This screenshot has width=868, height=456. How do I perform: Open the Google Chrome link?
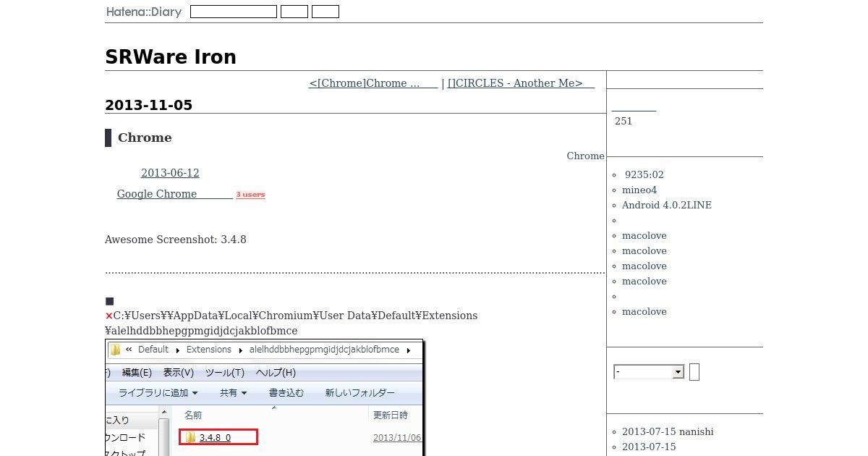pos(174,194)
